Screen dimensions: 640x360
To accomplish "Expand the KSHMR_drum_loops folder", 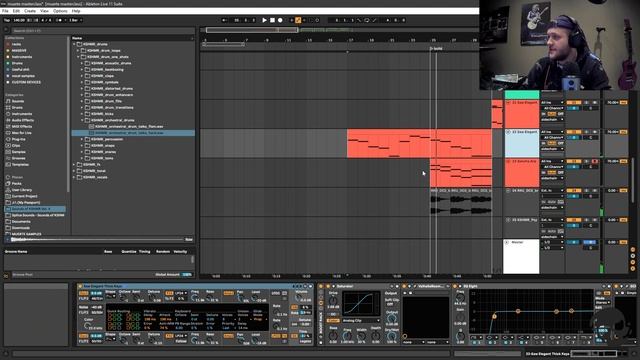I will 78,51.
